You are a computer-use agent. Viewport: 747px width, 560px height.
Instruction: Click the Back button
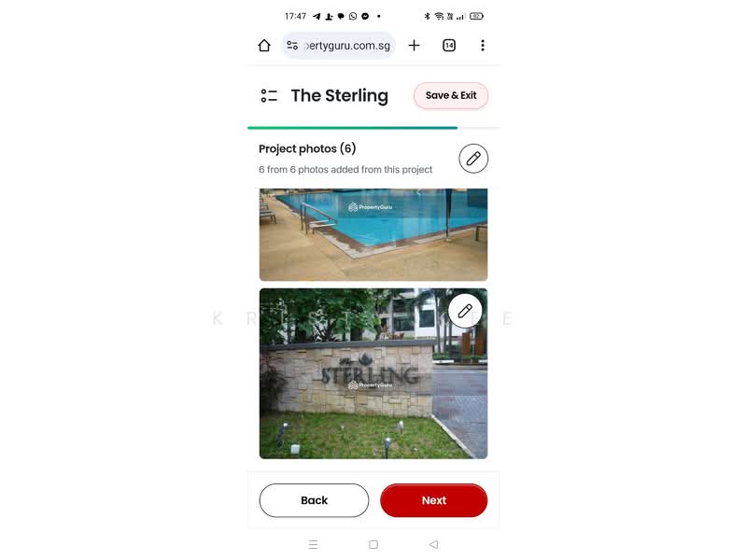(x=314, y=500)
